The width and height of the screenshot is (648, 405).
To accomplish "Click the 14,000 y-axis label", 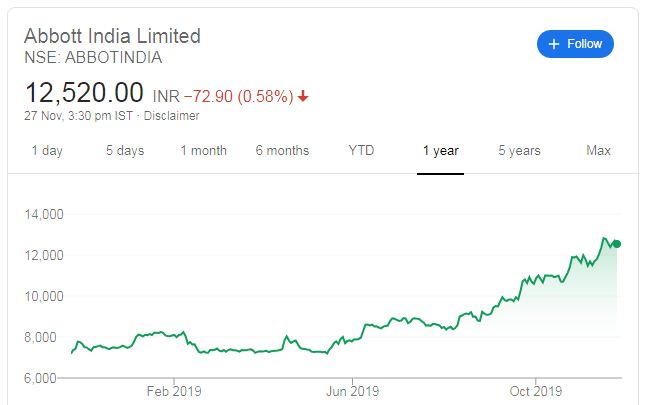I will (43, 214).
